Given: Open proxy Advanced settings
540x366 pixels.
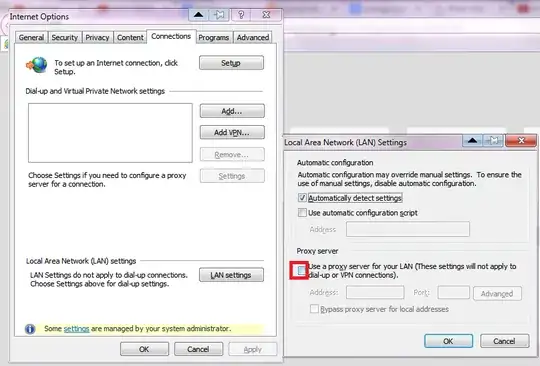Looking at the screenshot, I should coord(497,294).
